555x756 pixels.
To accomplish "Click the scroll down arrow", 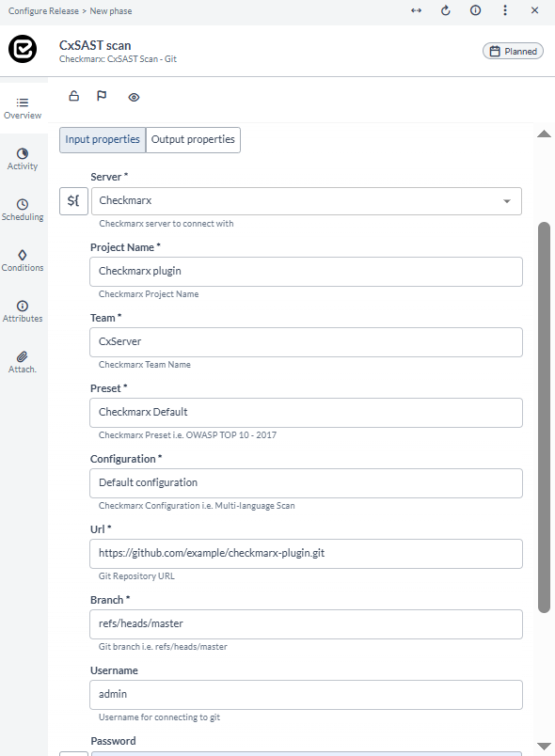I will click(x=544, y=747).
